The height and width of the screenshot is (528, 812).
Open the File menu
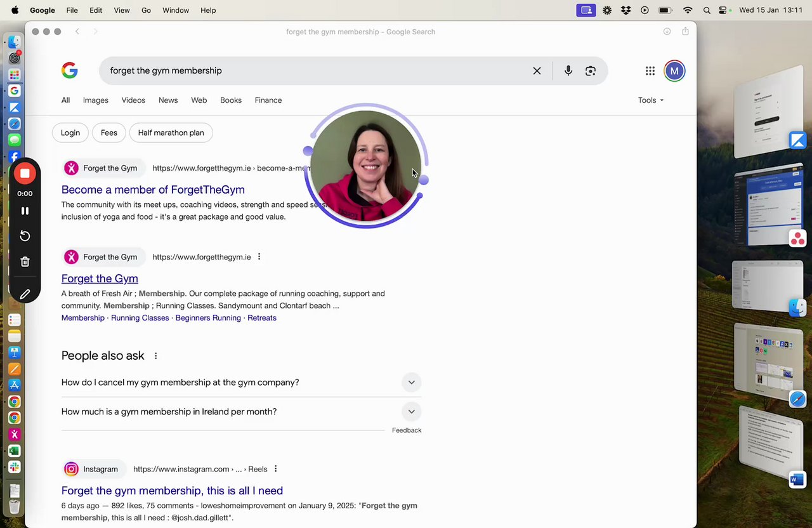coord(72,10)
